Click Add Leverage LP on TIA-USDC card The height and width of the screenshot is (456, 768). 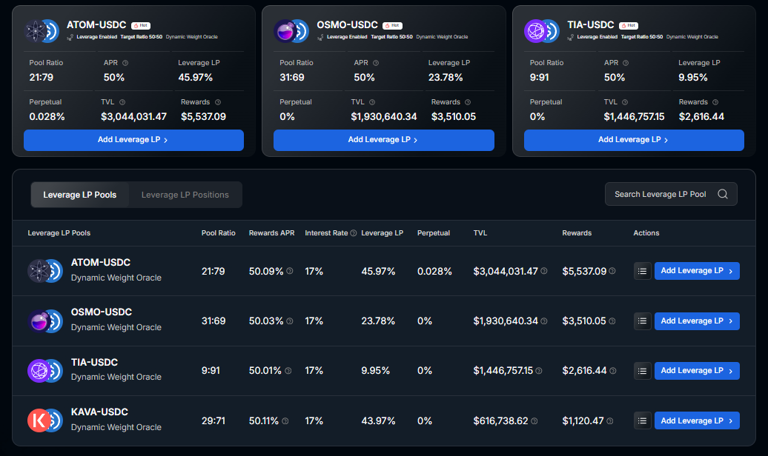pyautogui.click(x=634, y=140)
